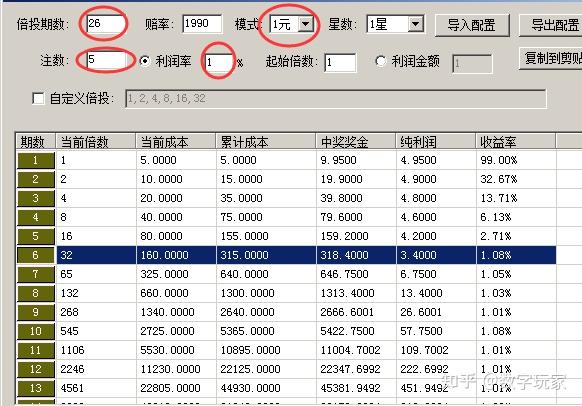
Task: Select the 利润金额 radio button
Action: 380,61
